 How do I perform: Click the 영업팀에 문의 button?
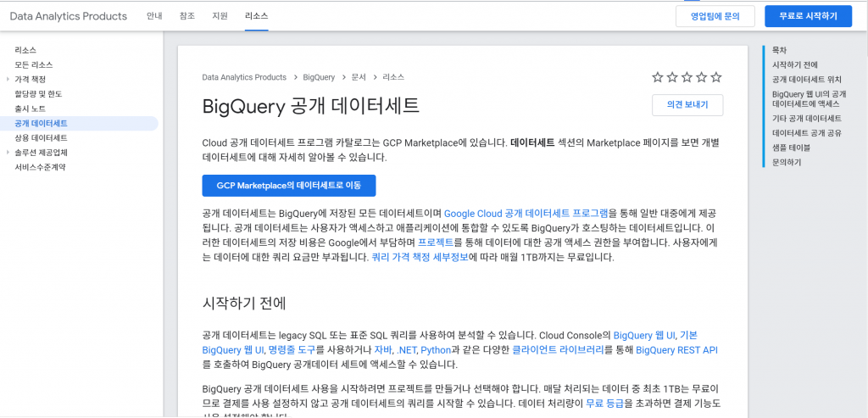pyautogui.click(x=715, y=16)
